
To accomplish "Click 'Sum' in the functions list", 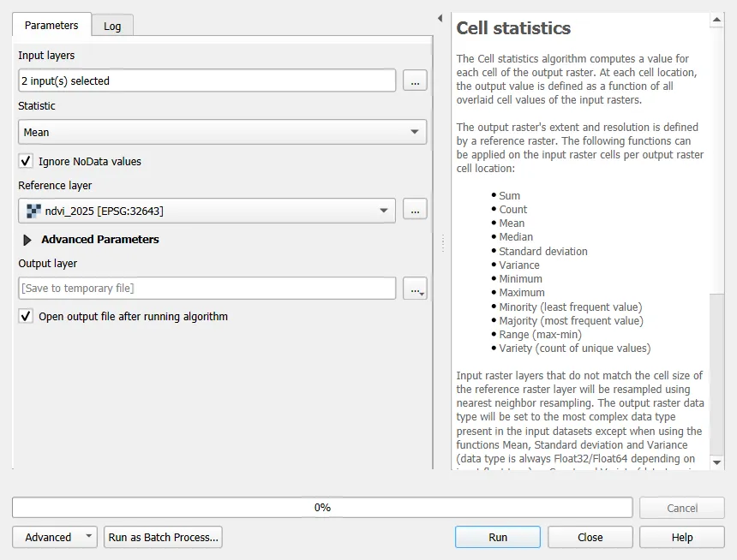I will [x=510, y=196].
